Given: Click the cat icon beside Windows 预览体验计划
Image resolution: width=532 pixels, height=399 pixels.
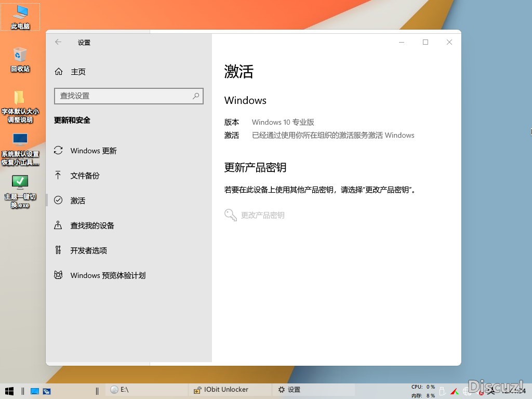Looking at the screenshot, I should [x=58, y=275].
